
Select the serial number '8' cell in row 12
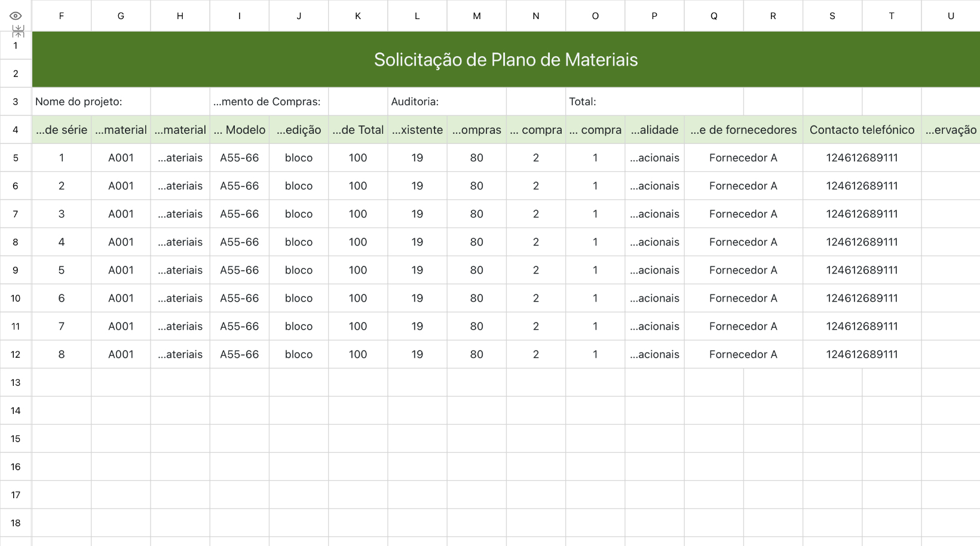(62, 354)
